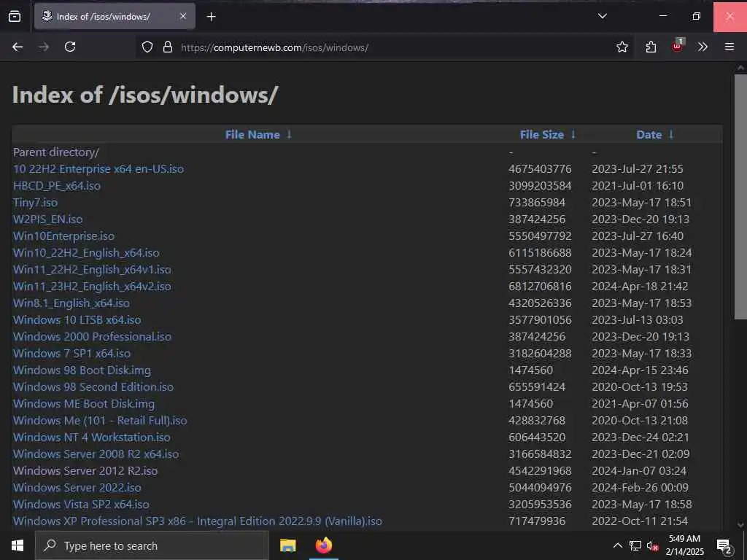Download Windows 2000 Professional.iso
This screenshot has height=560, width=747.
(92, 337)
